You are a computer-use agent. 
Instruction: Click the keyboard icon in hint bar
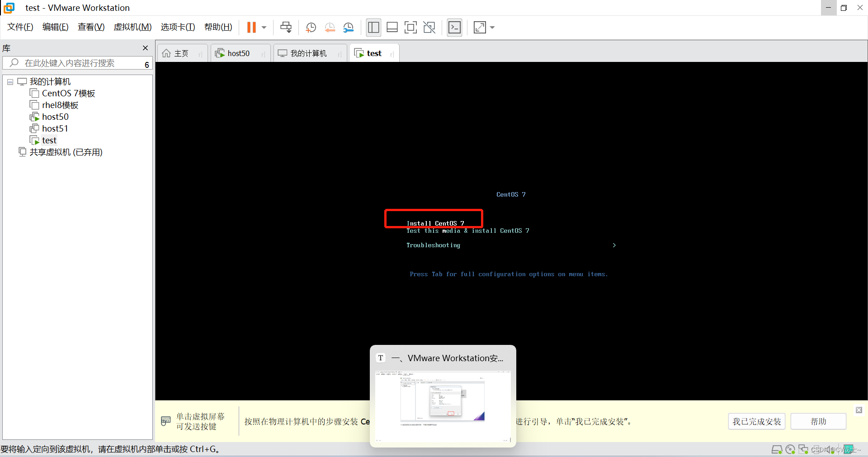pos(165,421)
